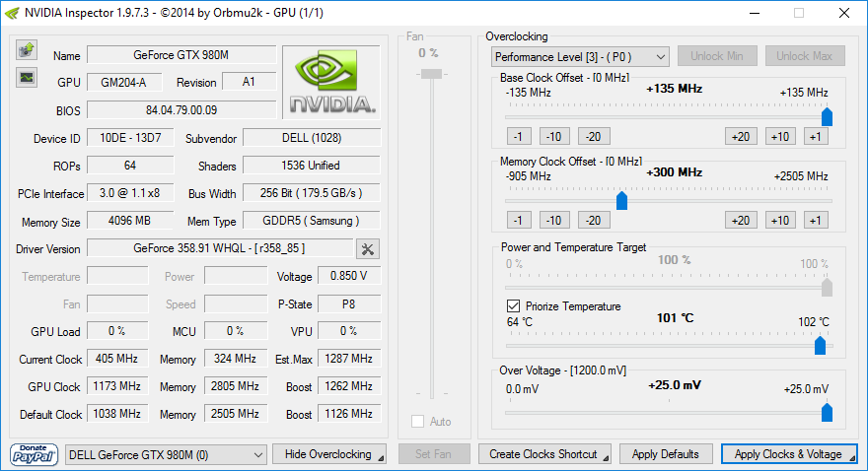Click the Mem Type GDDR5 ( Samsung ) field
This screenshot has height=471, width=868.
point(312,221)
